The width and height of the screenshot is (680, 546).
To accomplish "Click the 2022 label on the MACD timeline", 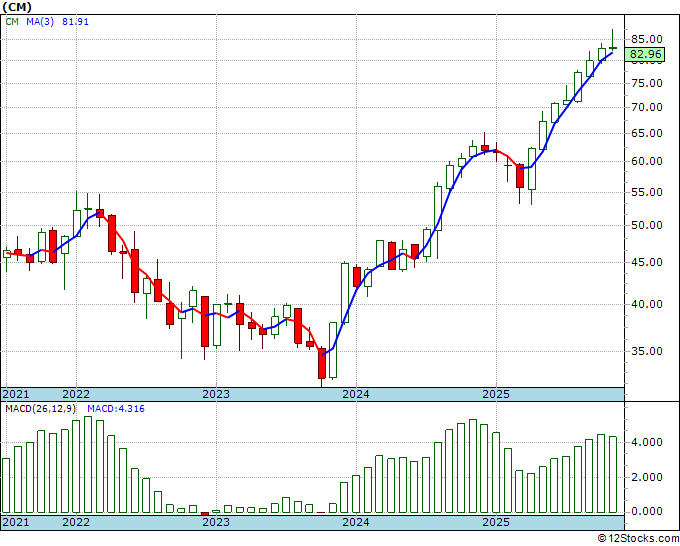I will point(76,522).
